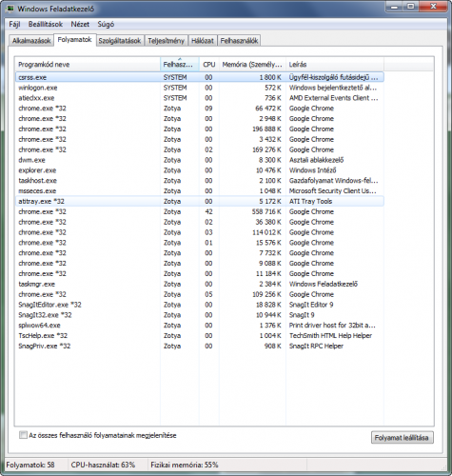The image size is (452, 476).
Task: Go to the Hálózat tab
Action: tap(203, 41)
